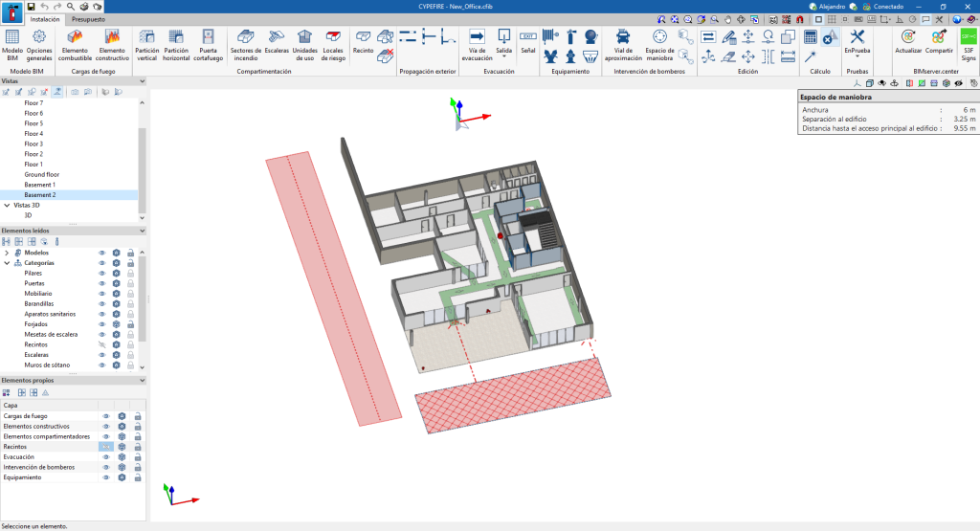This screenshot has width=980, height=531.
Task: Select Elemento combustible tool
Action: 75,45
